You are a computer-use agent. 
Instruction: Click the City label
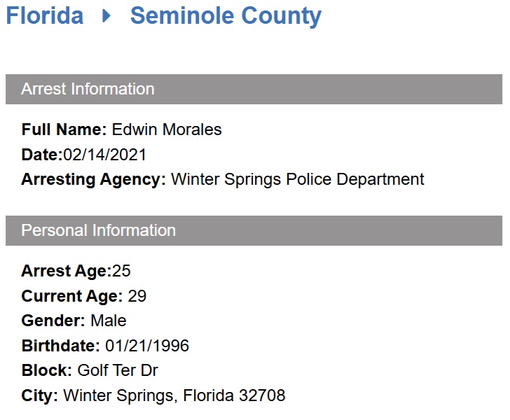click(x=39, y=395)
